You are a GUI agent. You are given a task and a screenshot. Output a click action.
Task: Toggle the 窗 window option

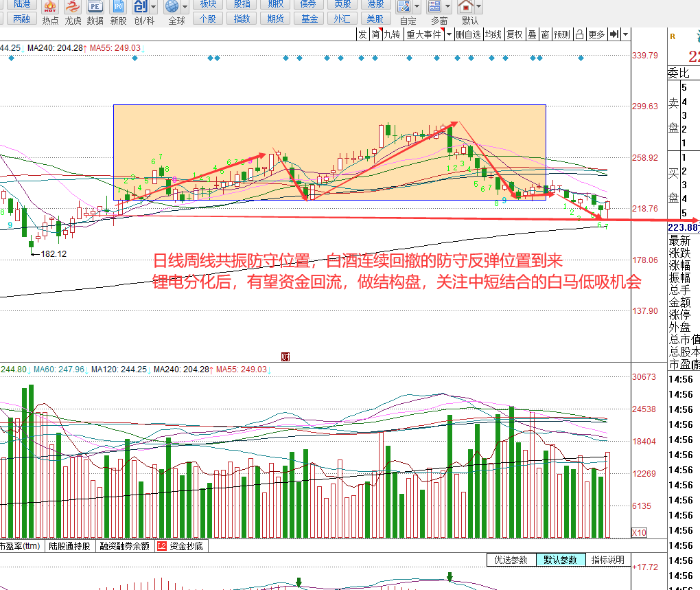point(545,34)
